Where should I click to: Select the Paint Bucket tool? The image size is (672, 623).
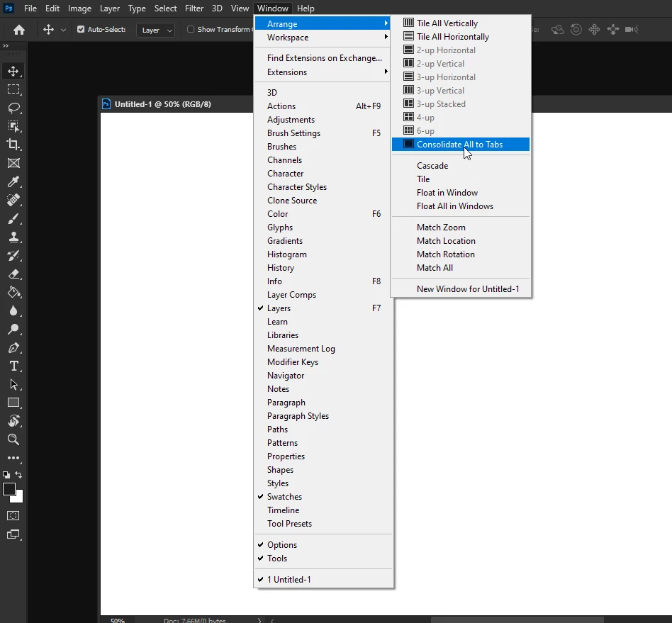(13, 292)
